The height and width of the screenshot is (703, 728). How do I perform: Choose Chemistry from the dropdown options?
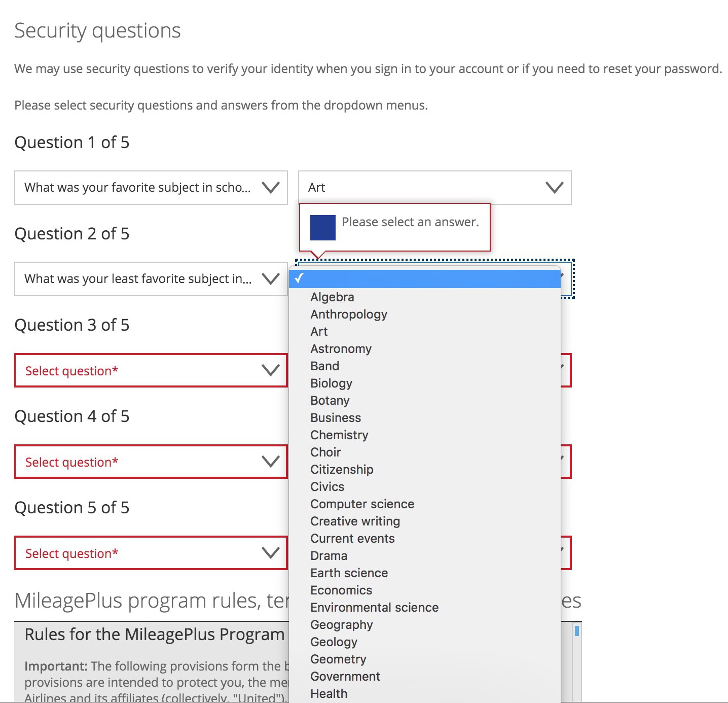coord(339,435)
